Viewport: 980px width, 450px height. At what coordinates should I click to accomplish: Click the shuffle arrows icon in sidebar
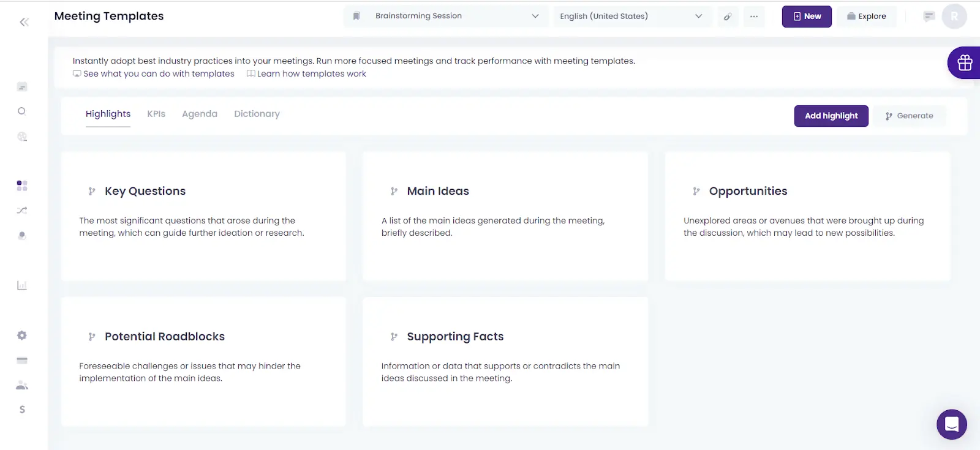tap(22, 210)
